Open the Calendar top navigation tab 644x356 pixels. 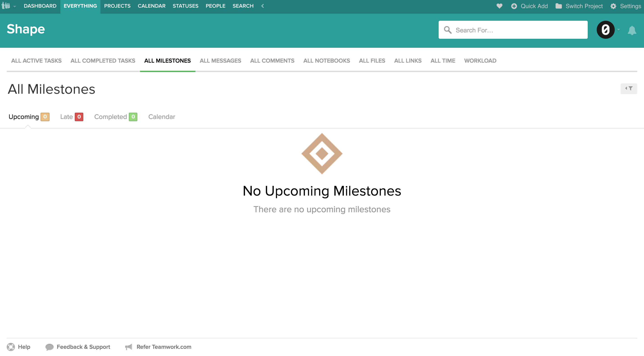[152, 6]
